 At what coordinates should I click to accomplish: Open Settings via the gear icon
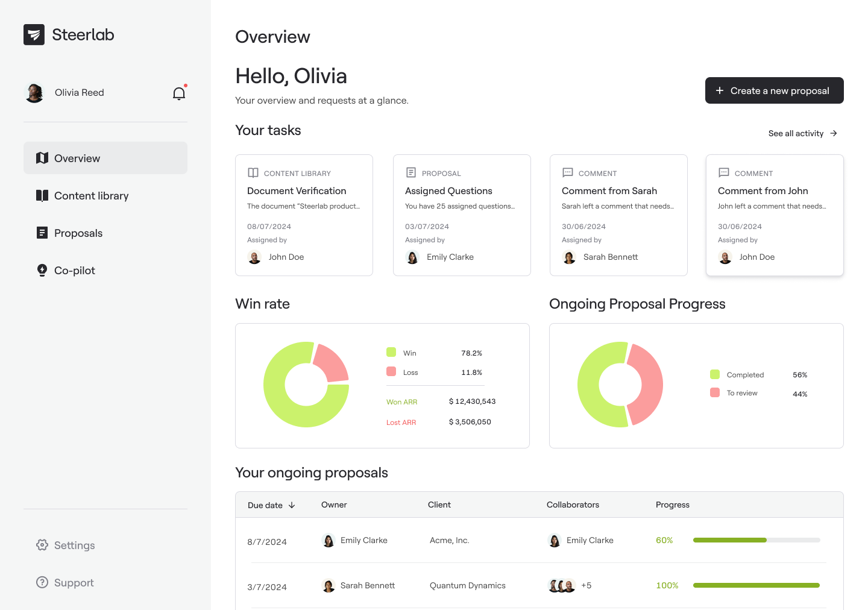tap(42, 545)
